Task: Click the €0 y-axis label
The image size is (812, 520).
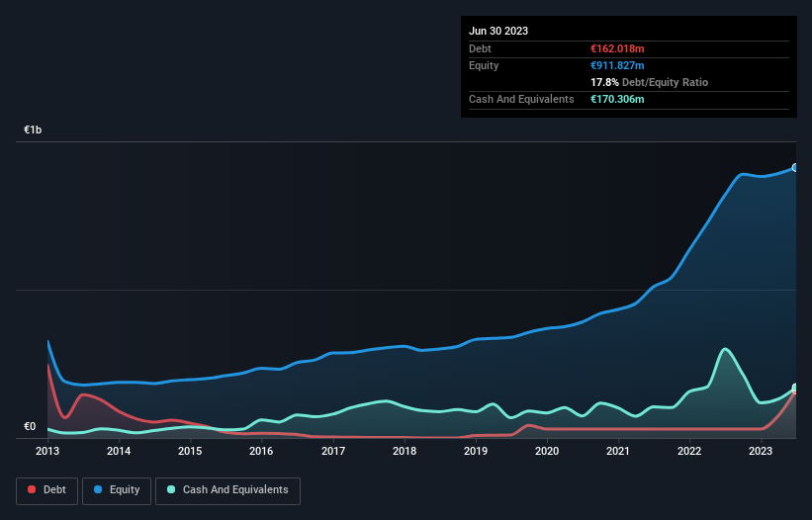Action: coord(30,426)
